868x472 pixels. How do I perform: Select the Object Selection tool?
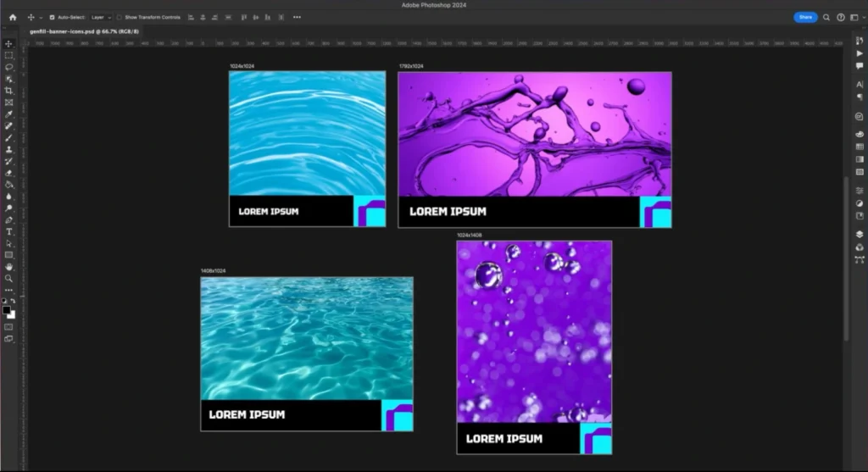click(x=8, y=79)
